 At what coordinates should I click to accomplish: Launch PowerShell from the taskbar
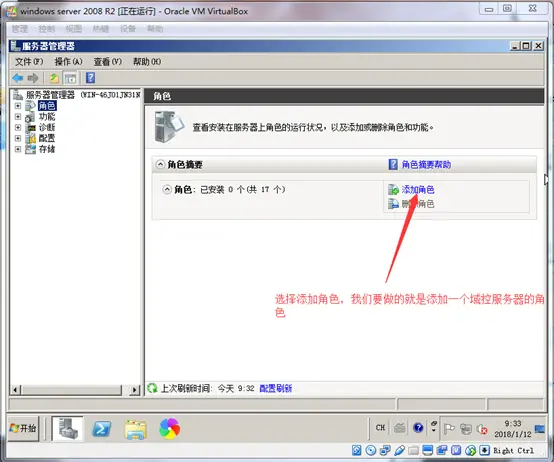coord(101,429)
